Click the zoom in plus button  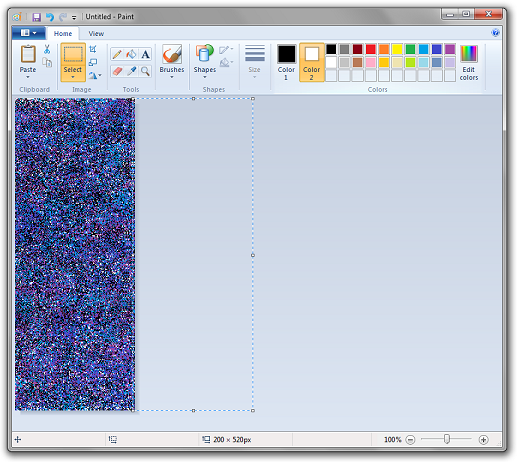(x=483, y=440)
